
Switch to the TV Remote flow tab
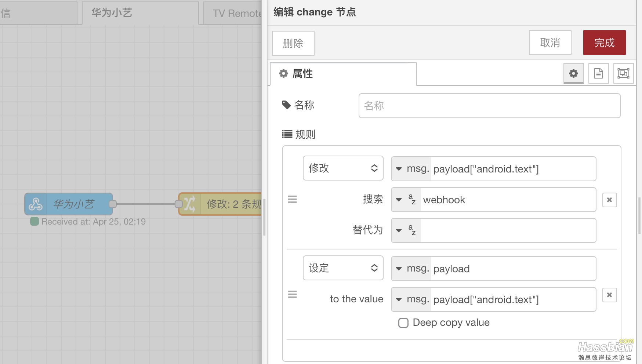tap(232, 13)
